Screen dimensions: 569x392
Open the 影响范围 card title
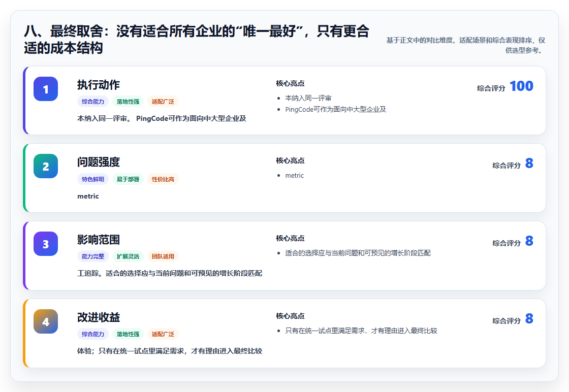[99, 240]
